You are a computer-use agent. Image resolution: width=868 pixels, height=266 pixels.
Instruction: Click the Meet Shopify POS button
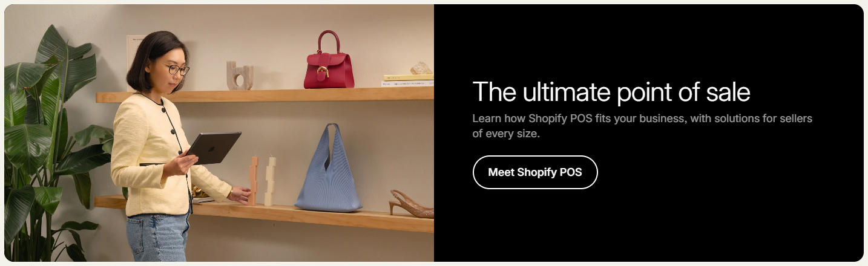click(535, 172)
